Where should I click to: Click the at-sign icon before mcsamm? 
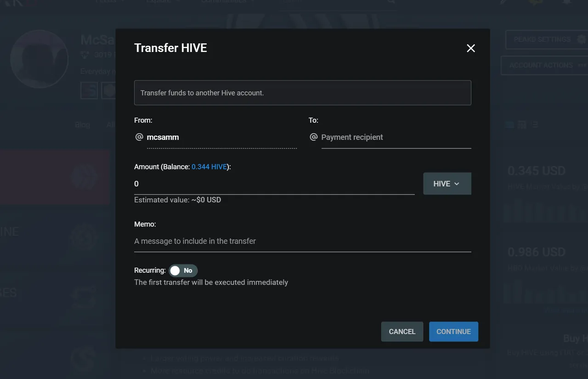[x=139, y=137]
